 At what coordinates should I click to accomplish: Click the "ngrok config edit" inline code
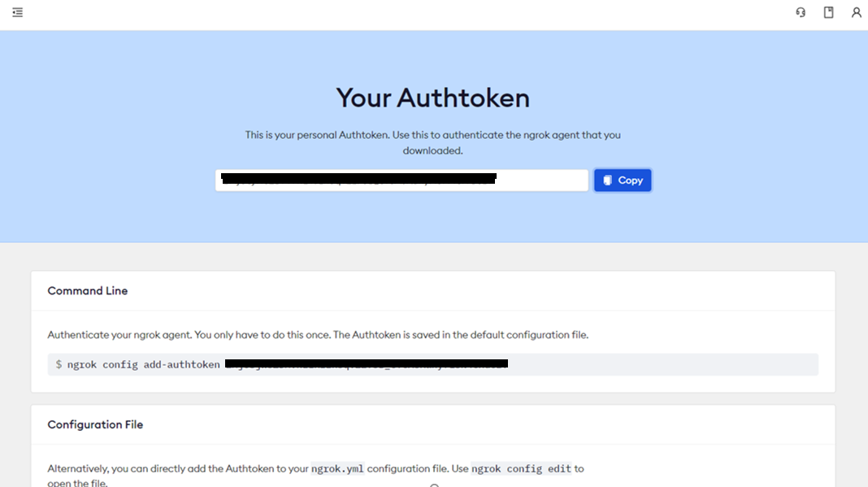coord(522,469)
